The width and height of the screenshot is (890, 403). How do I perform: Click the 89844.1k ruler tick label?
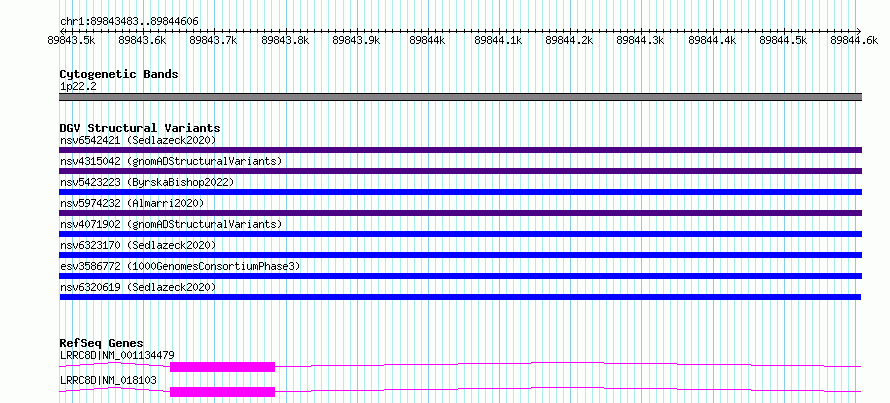(x=498, y=40)
